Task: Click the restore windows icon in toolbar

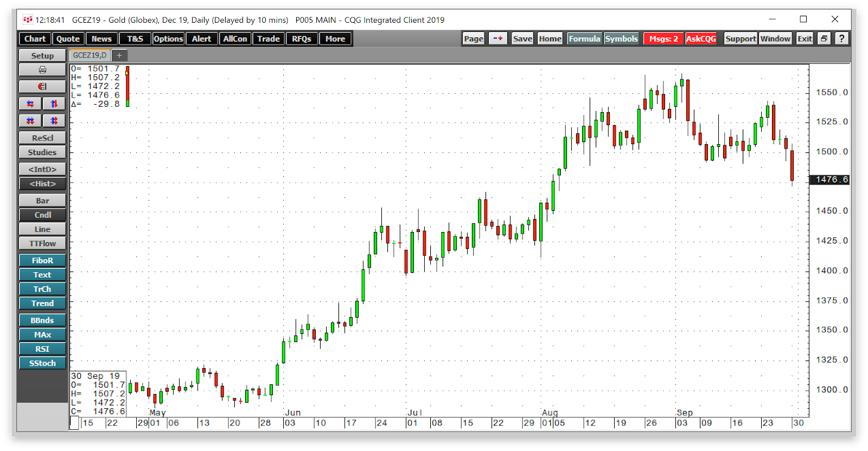Action: pos(824,38)
